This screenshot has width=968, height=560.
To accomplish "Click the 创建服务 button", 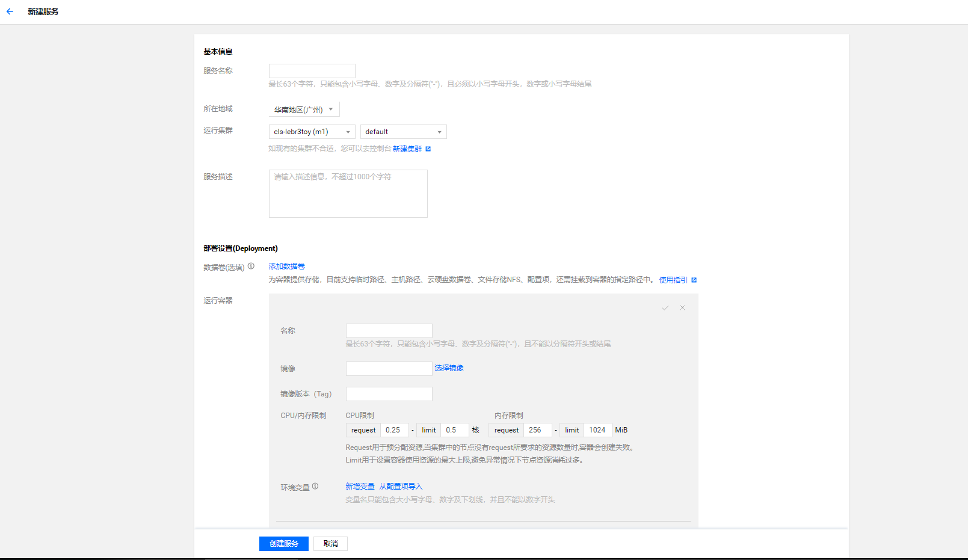I will [x=284, y=544].
